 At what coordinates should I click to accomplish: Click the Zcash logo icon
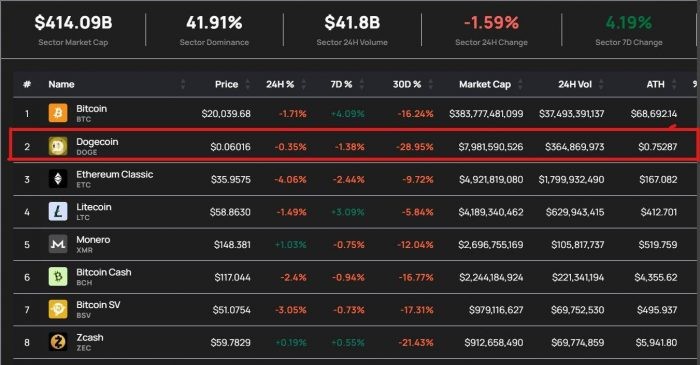(58, 342)
